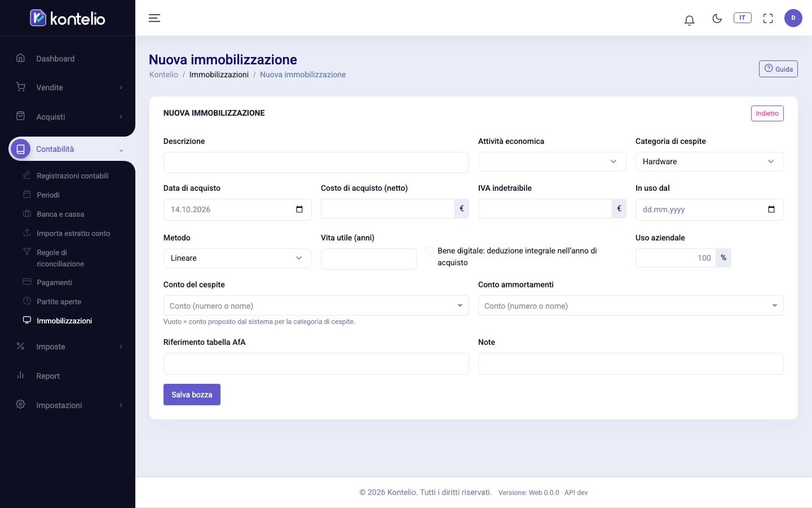Check the Bene digitale checkbox

tap(430, 251)
